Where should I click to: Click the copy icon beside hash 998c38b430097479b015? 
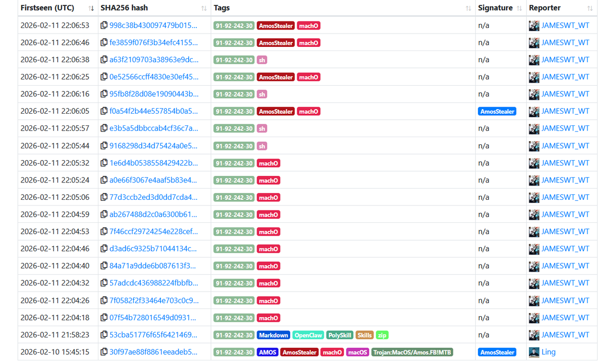click(x=104, y=25)
